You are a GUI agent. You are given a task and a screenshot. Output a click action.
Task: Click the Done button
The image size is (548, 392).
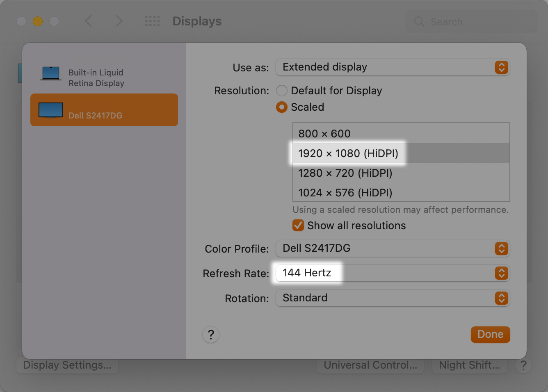[x=490, y=335]
